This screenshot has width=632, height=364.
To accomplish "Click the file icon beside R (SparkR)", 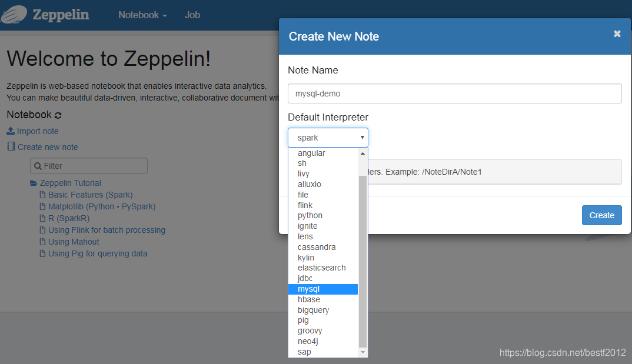I will tap(42, 218).
